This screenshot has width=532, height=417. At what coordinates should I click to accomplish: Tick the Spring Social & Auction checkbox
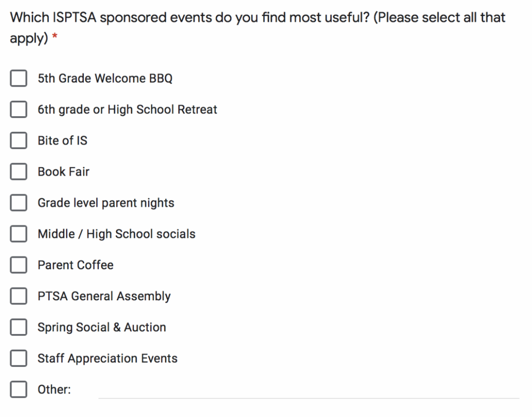click(x=18, y=327)
